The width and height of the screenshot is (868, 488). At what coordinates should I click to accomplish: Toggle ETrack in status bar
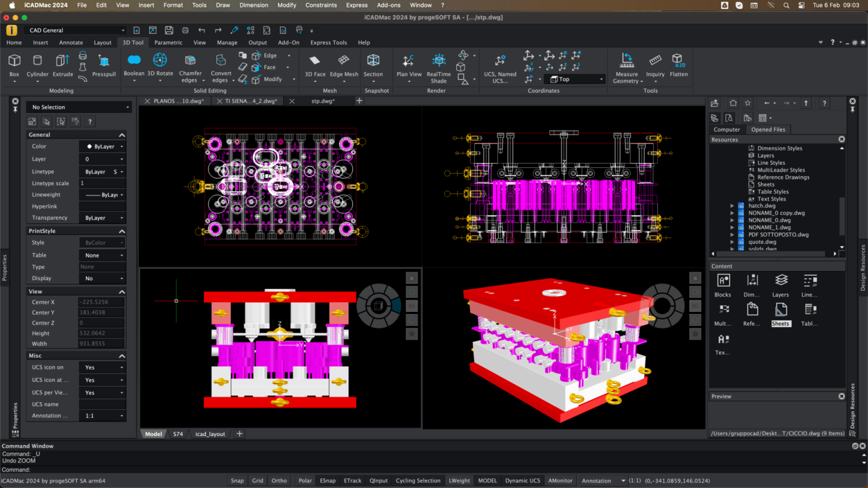click(x=353, y=481)
